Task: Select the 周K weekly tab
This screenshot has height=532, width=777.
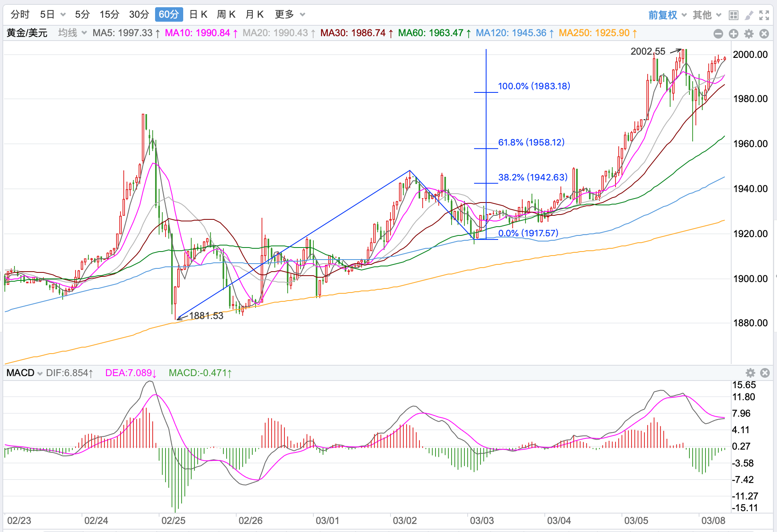Action: 226,14
